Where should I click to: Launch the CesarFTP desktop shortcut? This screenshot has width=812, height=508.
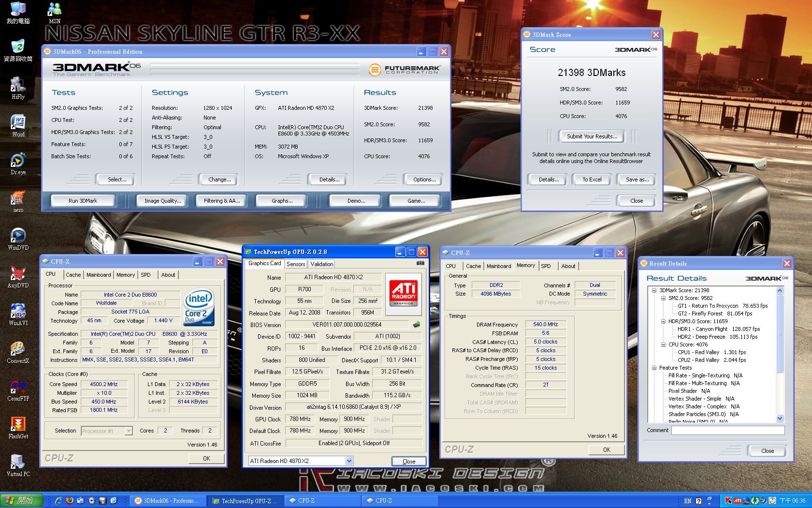coord(18,390)
